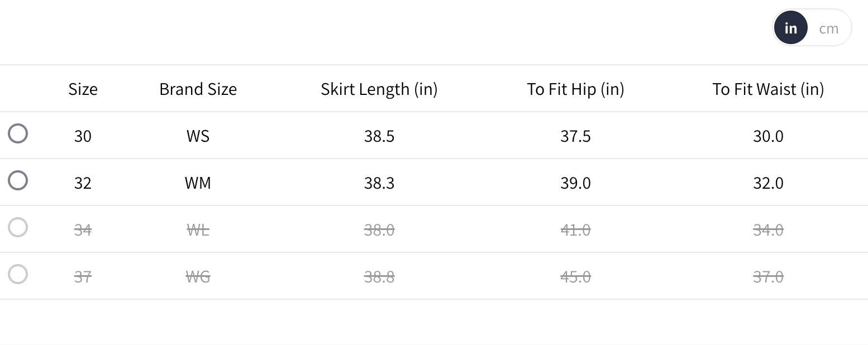Click the 39.0 hip measurement value

(x=575, y=183)
